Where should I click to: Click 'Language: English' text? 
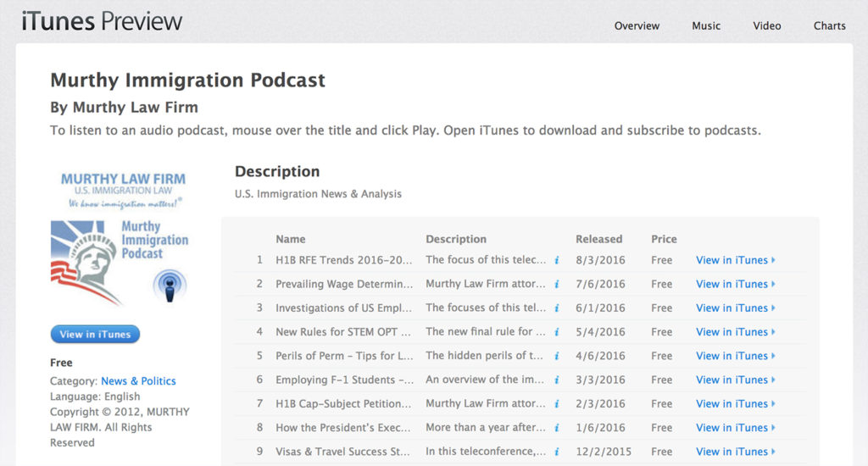(x=95, y=397)
